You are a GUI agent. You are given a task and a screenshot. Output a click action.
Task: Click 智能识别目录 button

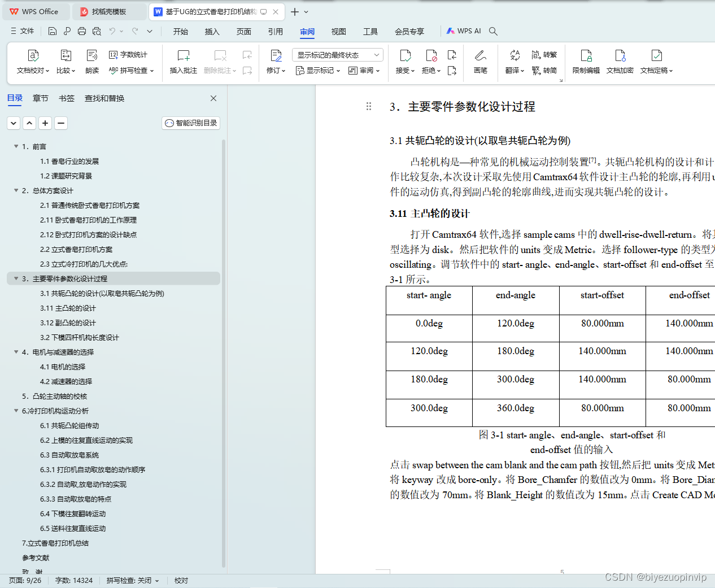(191, 123)
